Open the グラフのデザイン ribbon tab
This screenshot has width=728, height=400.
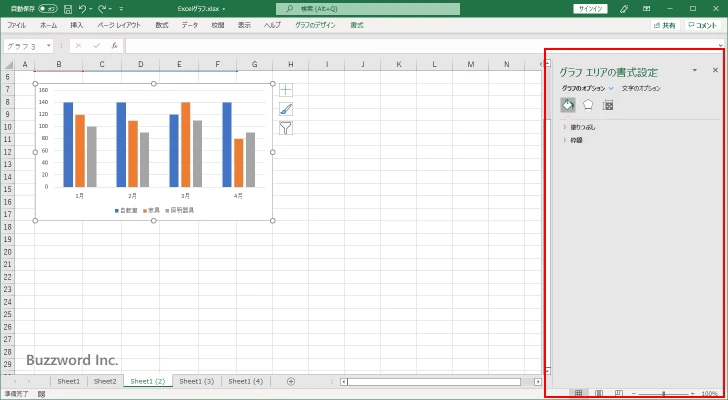(x=315, y=26)
